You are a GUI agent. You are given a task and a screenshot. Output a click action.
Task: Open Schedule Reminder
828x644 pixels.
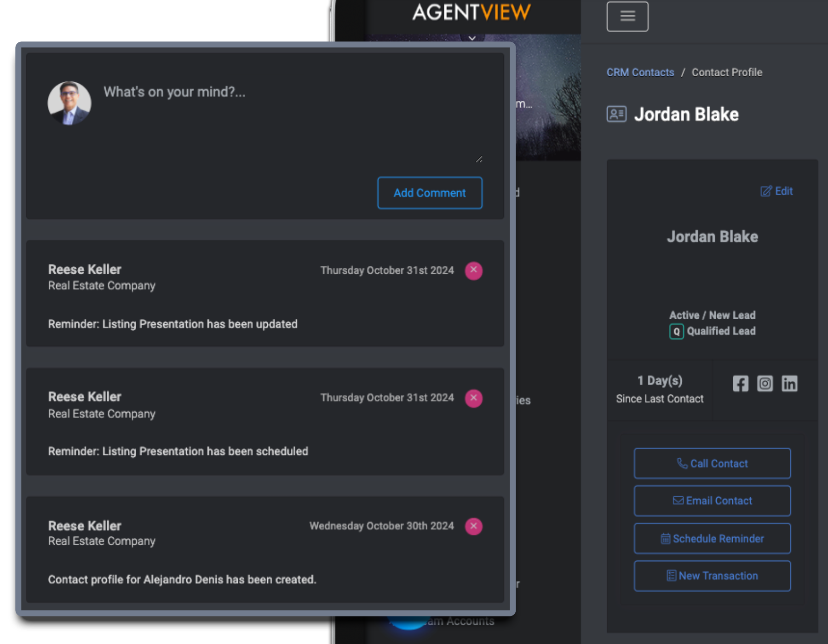point(712,538)
